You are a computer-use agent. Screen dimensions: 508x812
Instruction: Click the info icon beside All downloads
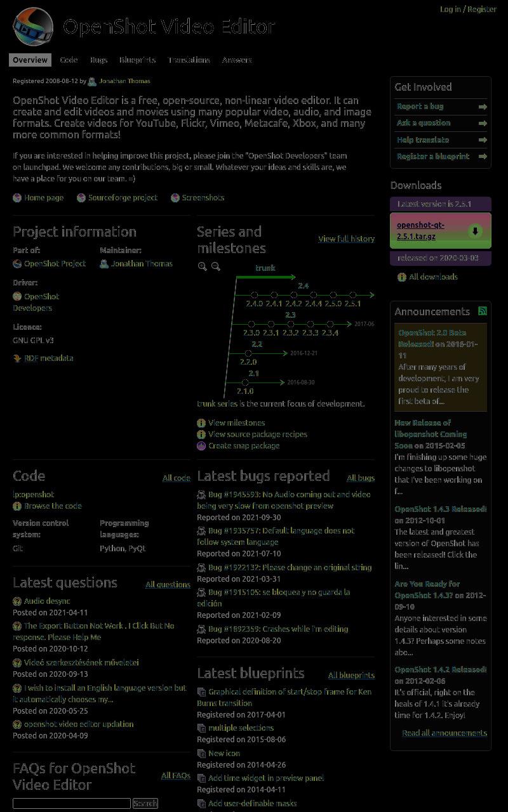point(401,277)
